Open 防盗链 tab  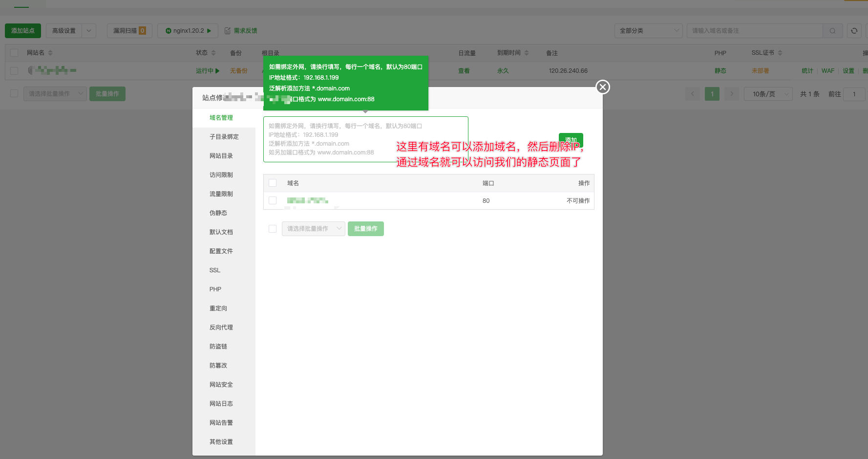tap(224, 347)
